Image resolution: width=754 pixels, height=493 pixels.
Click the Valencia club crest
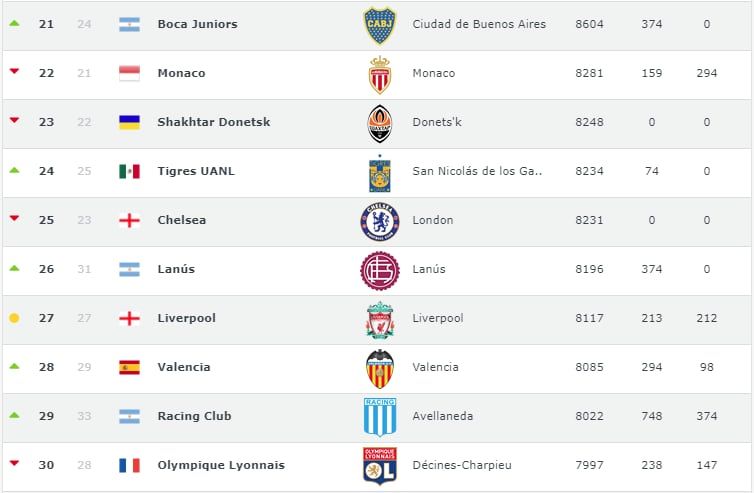click(x=379, y=368)
